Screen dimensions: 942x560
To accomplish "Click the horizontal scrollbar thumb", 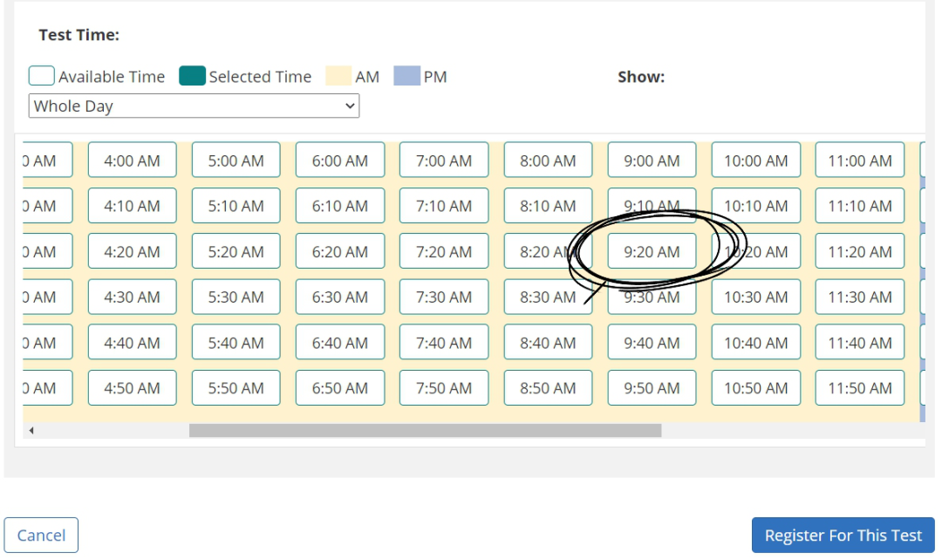I will pyautogui.click(x=425, y=431).
